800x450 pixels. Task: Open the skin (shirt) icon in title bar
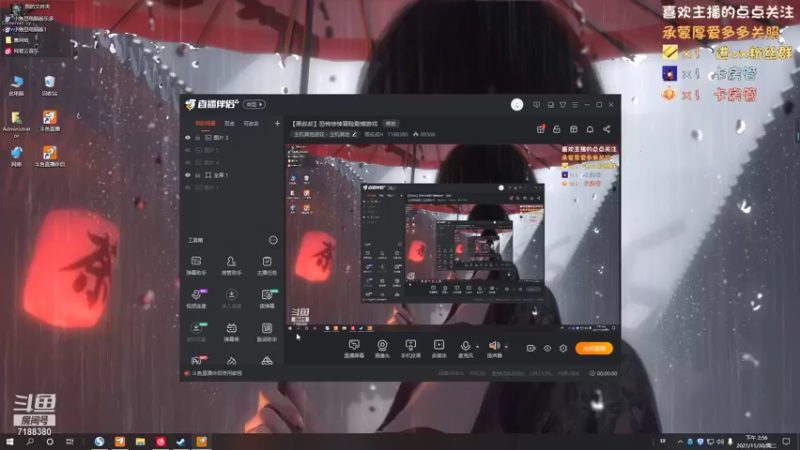pos(563,105)
